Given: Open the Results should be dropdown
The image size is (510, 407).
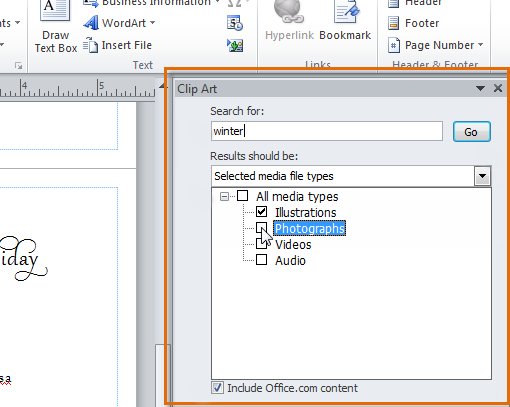Looking at the screenshot, I should (482, 176).
